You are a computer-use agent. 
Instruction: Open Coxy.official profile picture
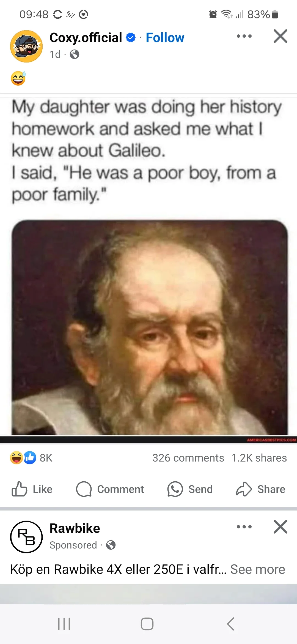tap(26, 46)
